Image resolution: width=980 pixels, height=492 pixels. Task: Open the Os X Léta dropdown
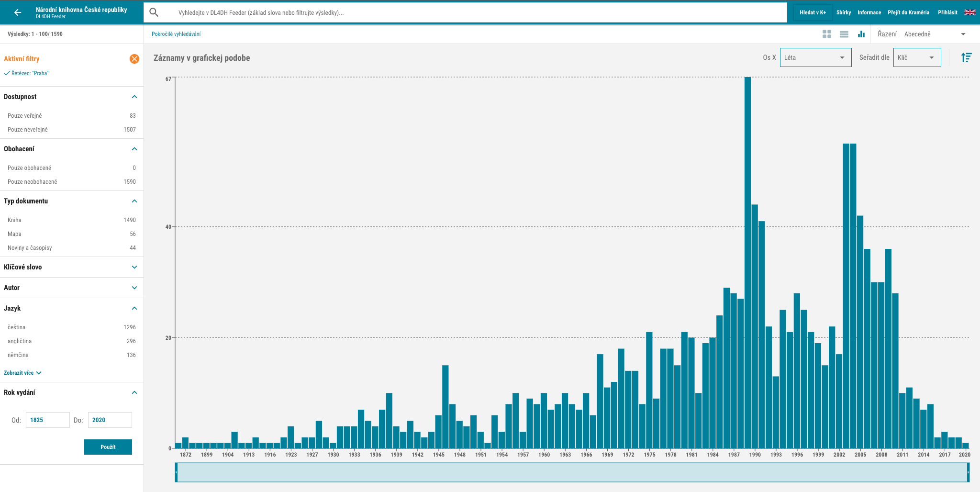click(x=815, y=57)
